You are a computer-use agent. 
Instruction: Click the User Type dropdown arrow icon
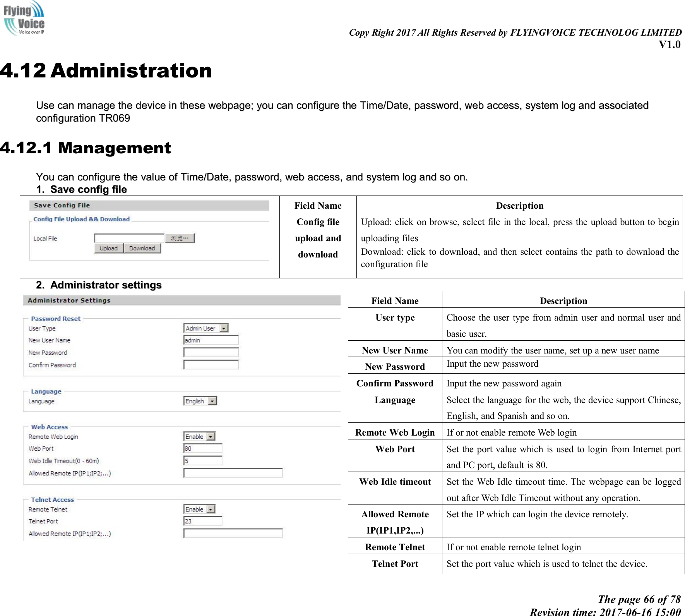(225, 328)
